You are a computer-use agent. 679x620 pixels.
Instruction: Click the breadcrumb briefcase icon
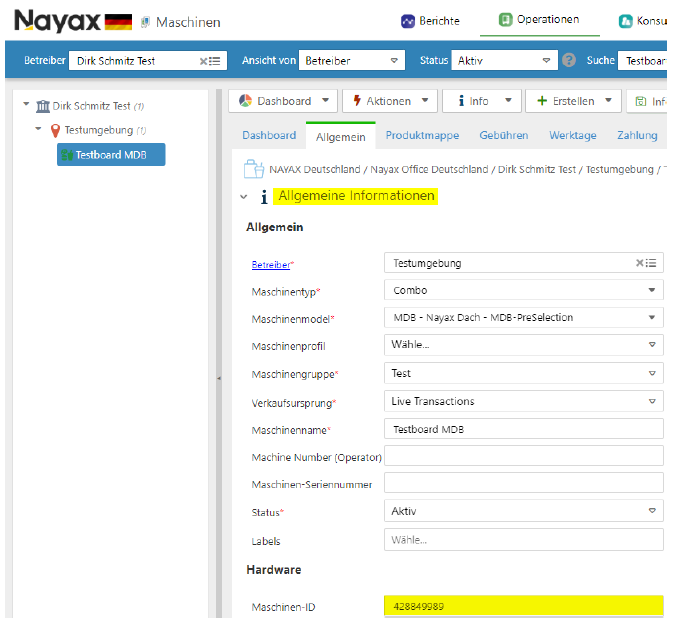[254, 169]
